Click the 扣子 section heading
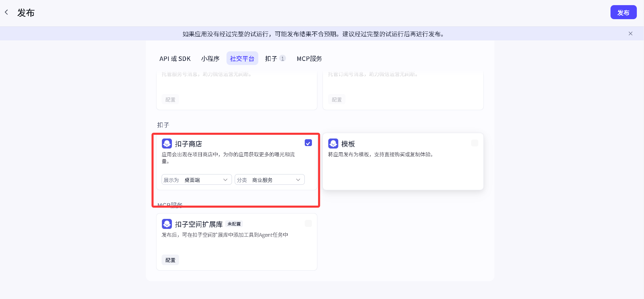Image resolution: width=644 pixels, height=299 pixels. pos(163,125)
